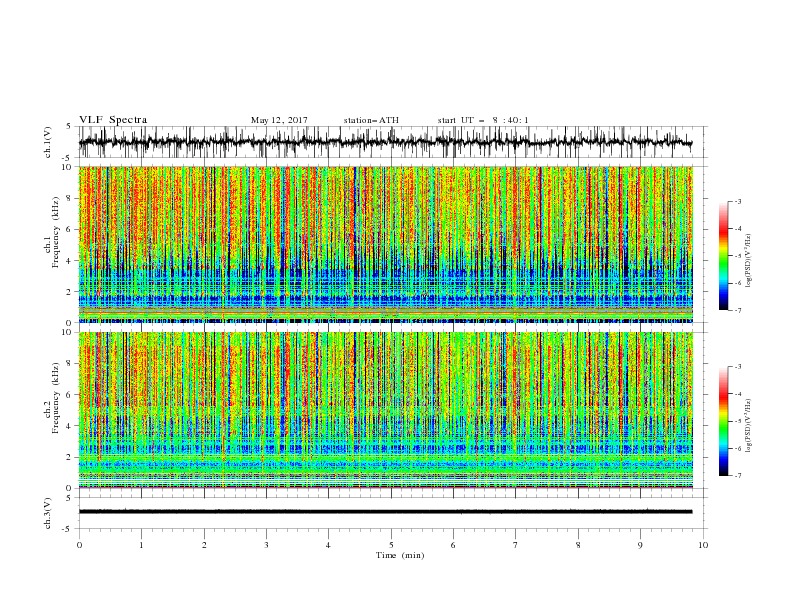
Task: Click the "ch.2 Frequency (kHz)" axis label
Action: pos(52,397)
